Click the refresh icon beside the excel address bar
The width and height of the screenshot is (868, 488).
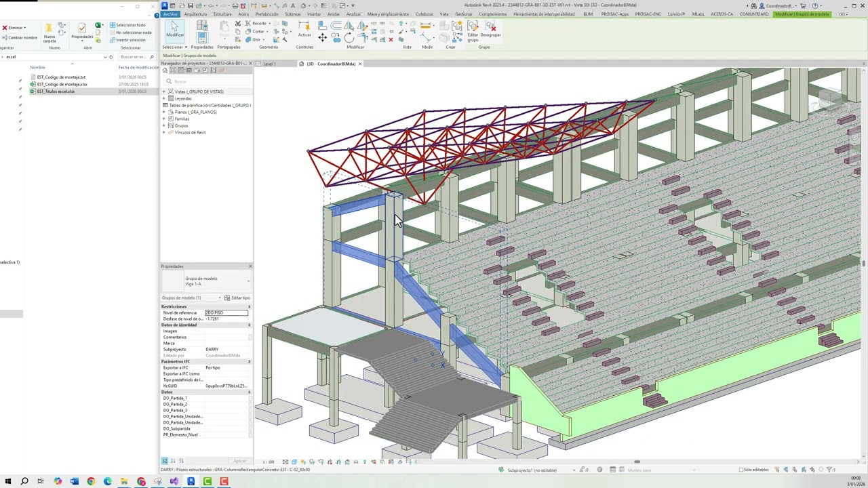112,57
